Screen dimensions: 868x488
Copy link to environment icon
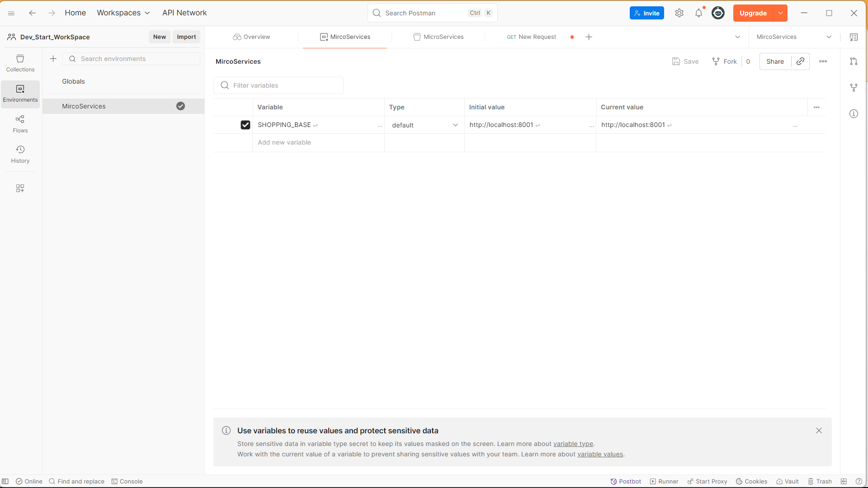click(800, 61)
